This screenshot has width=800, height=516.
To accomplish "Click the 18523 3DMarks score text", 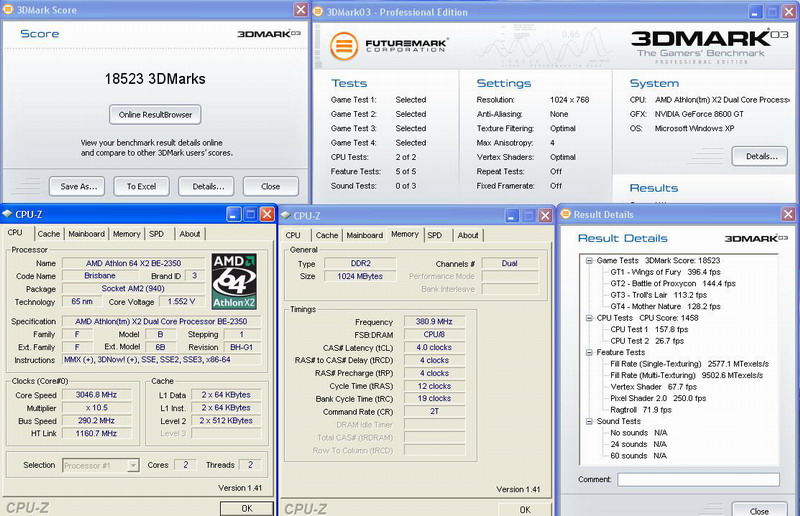I will pyautogui.click(x=155, y=79).
